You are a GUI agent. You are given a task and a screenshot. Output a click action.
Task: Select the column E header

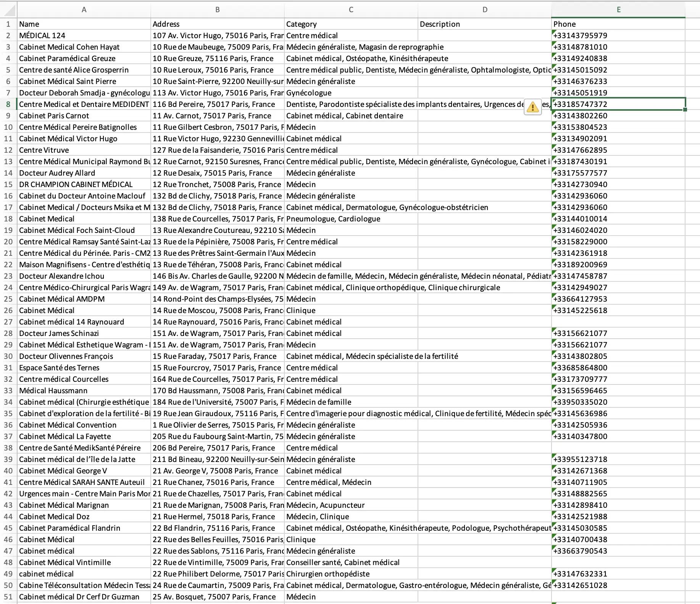[618, 10]
